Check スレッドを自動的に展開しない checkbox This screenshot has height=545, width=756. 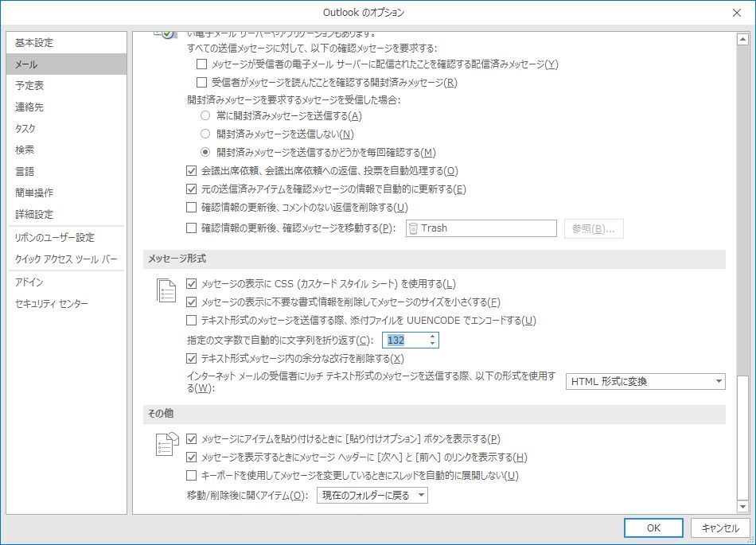click(192, 476)
